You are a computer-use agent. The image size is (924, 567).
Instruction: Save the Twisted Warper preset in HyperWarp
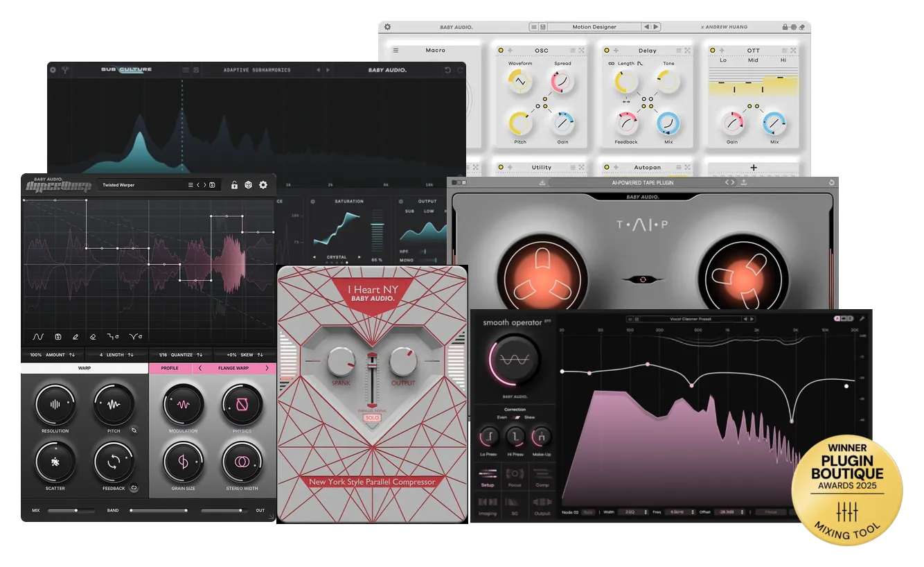(213, 185)
